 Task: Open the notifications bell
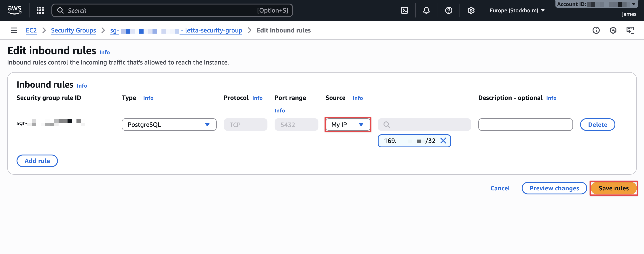tap(426, 10)
